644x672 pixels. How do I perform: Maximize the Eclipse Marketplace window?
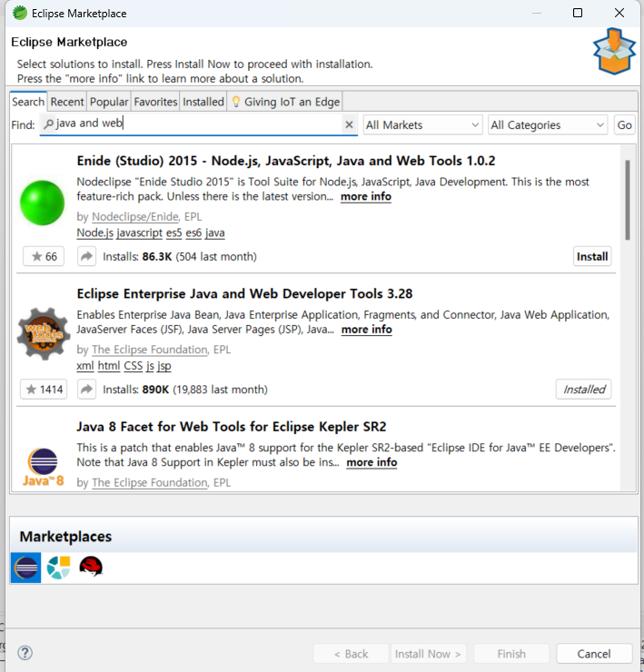pos(578,13)
